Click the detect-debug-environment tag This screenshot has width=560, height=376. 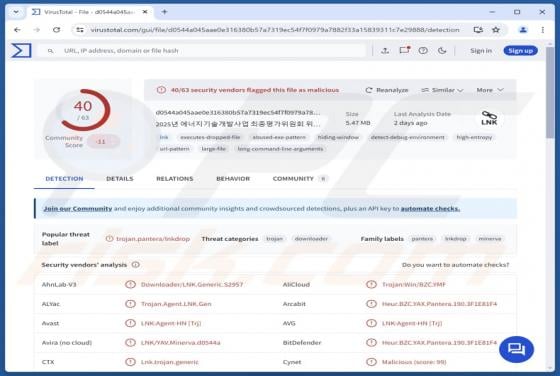408,137
